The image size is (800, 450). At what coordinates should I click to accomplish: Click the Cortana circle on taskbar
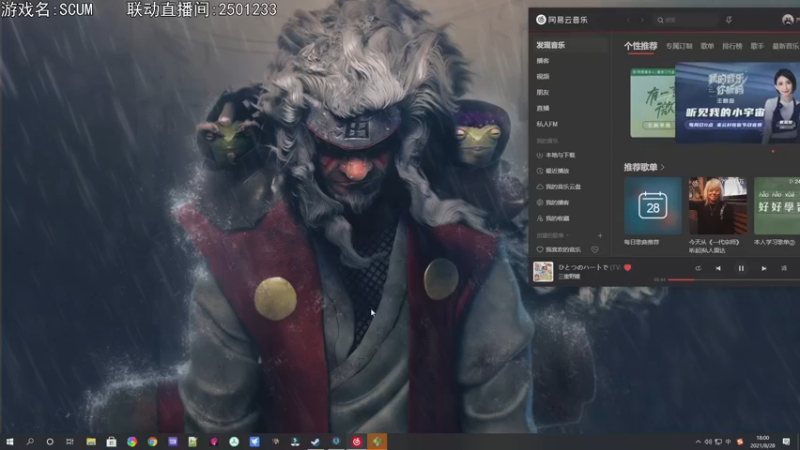tap(49, 441)
